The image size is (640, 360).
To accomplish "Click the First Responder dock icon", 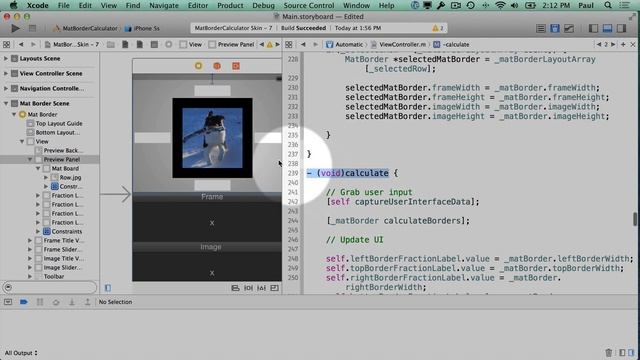I will pos(217,66).
